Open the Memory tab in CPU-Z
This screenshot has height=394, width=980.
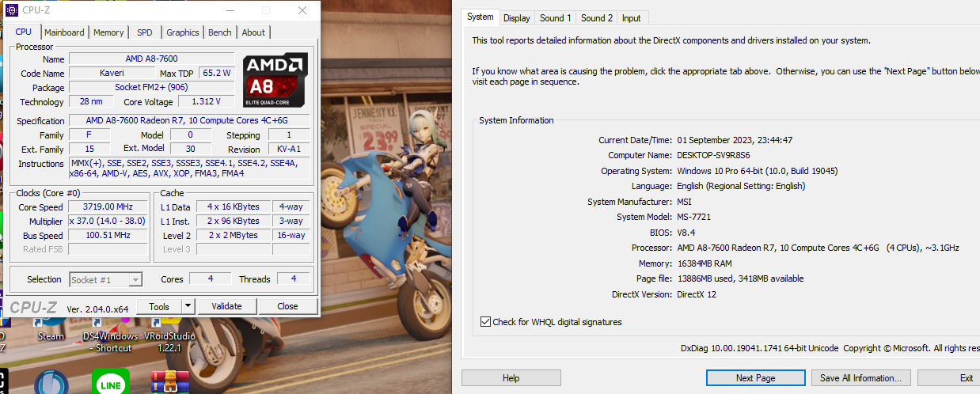click(108, 32)
